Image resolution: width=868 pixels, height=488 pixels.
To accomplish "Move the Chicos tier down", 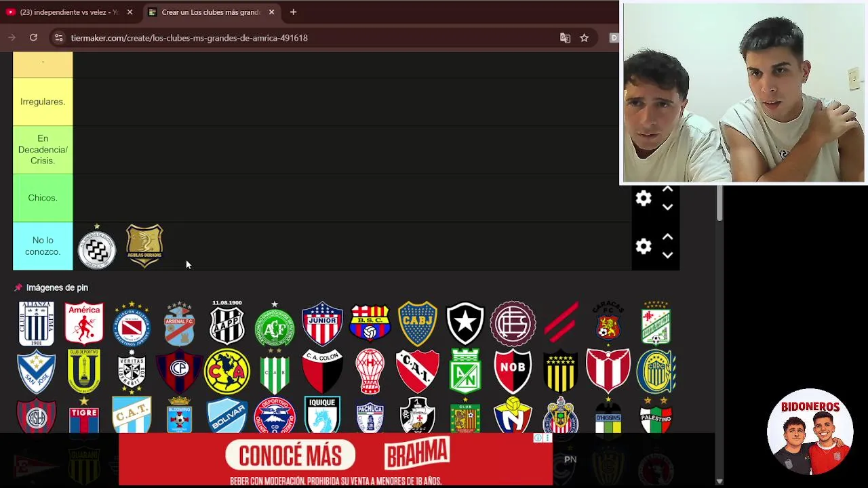I will click(x=667, y=207).
